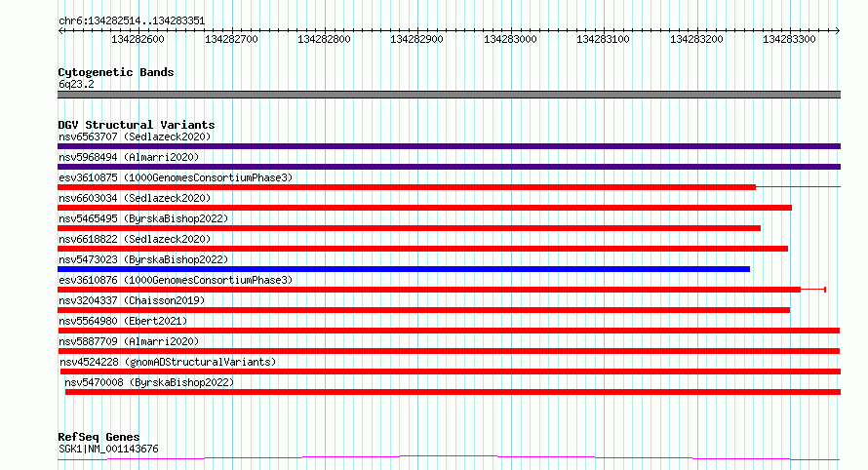Click the RefSeq Genes track title

99,437
